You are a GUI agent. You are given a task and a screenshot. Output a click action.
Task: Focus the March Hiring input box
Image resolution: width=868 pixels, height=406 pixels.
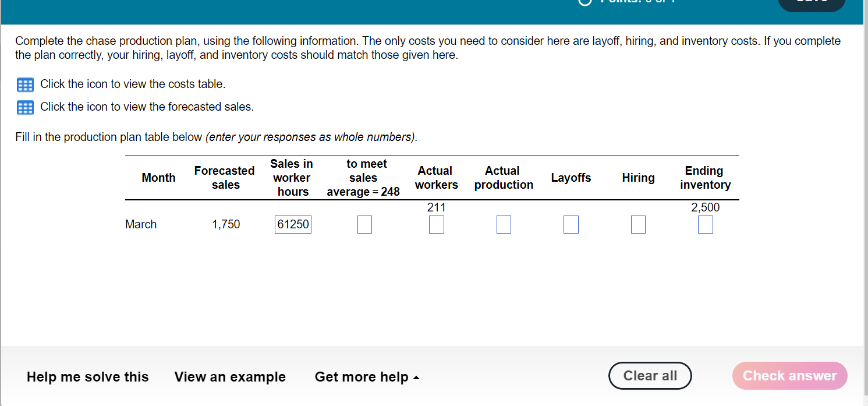(638, 224)
